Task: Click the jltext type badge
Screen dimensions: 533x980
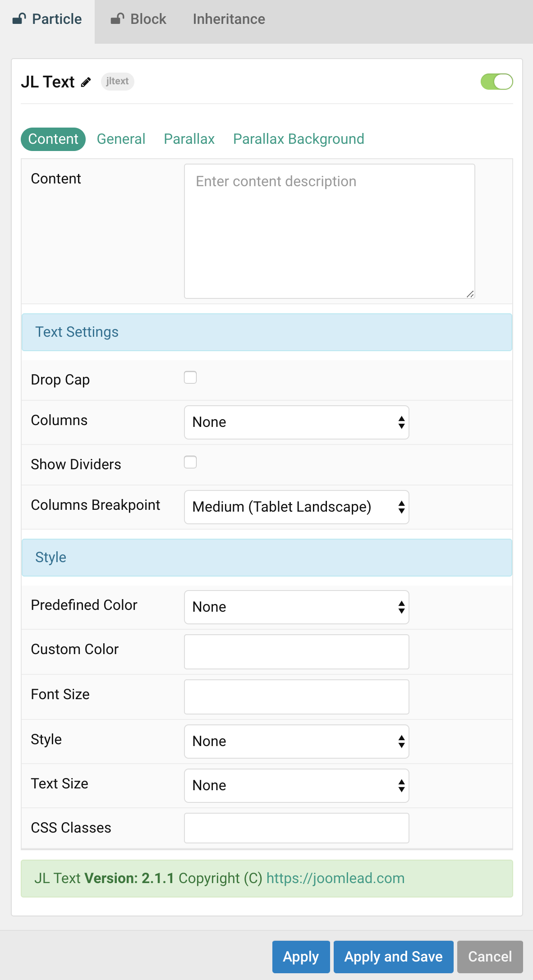Action: [117, 82]
